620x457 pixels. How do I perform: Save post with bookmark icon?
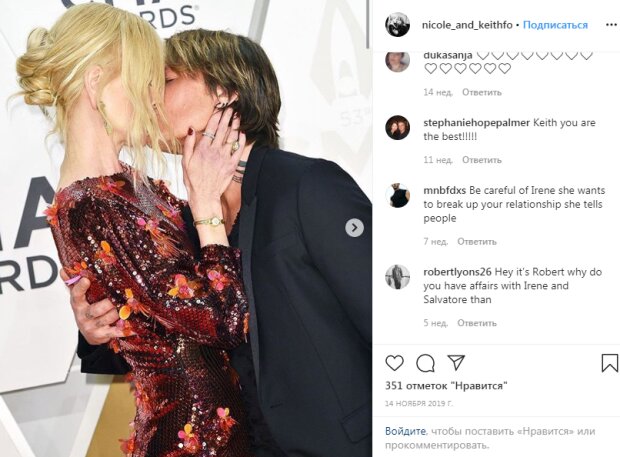(609, 363)
